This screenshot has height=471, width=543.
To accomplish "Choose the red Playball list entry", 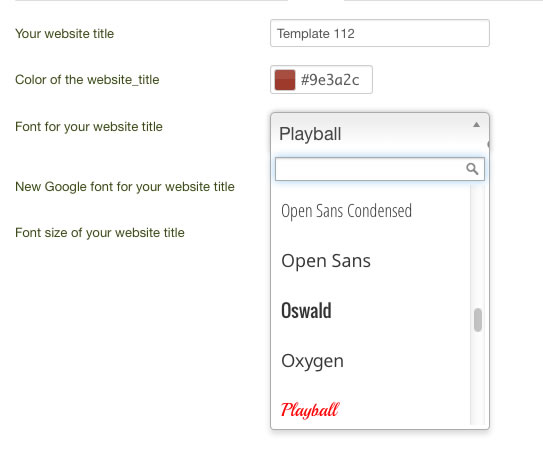I will click(x=371, y=410).
